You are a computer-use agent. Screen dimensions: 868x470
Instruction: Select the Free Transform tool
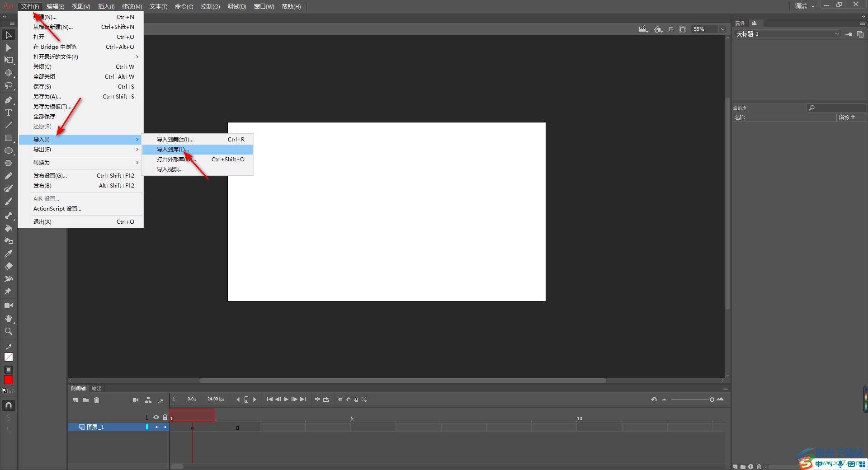[9, 60]
